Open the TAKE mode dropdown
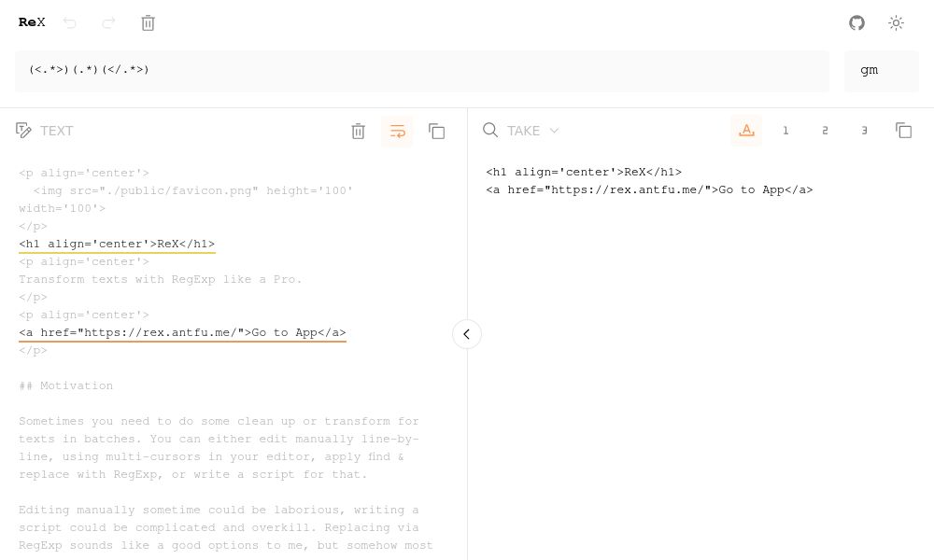This screenshot has height=560, width=934. 532,131
